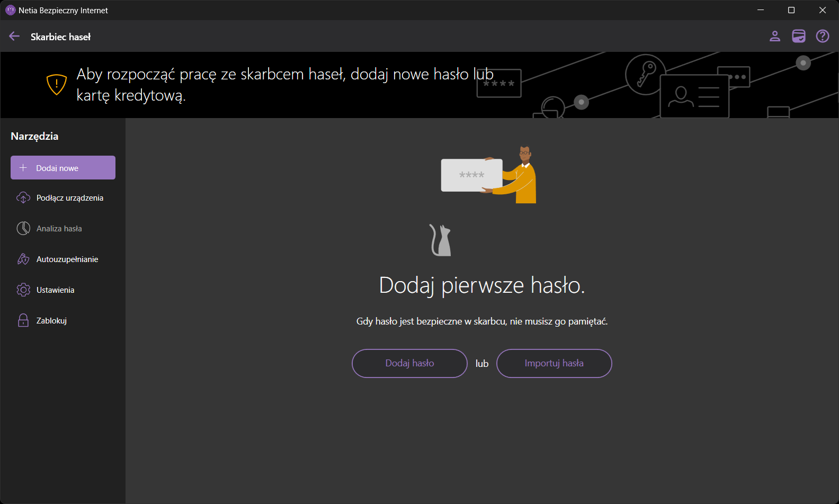This screenshot has width=839, height=504.
Task: Click the Ustawienia gear icon
Action: pos(23,290)
